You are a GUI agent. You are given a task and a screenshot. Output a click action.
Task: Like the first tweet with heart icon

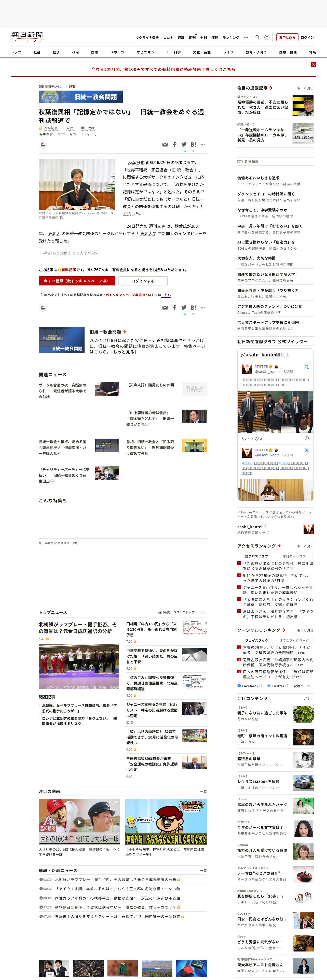[x=256, y=439]
